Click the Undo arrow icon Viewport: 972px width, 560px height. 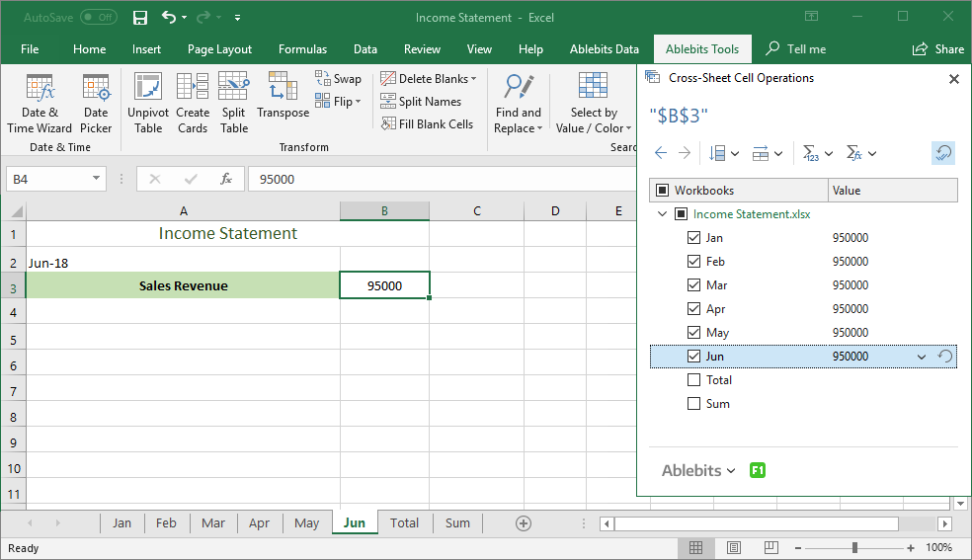pos(169,18)
